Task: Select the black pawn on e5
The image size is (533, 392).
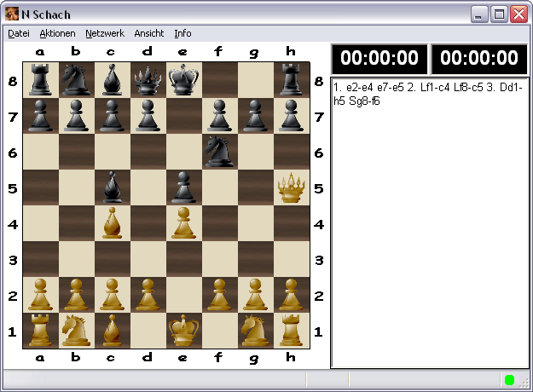Action: [183, 187]
